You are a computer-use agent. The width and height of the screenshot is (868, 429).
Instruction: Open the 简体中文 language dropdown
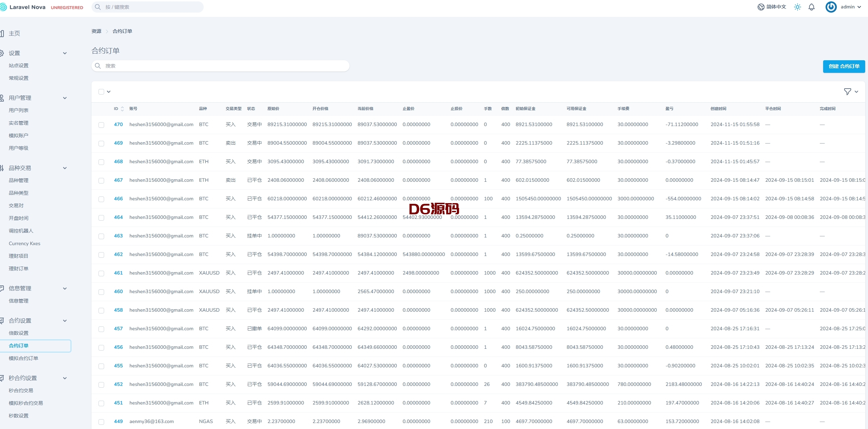(x=772, y=7)
